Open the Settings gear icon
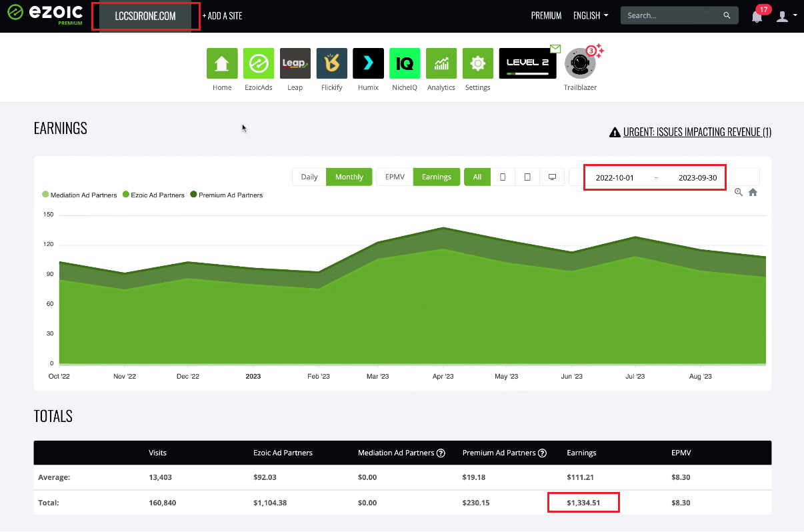The width and height of the screenshot is (804, 532). 478,63
